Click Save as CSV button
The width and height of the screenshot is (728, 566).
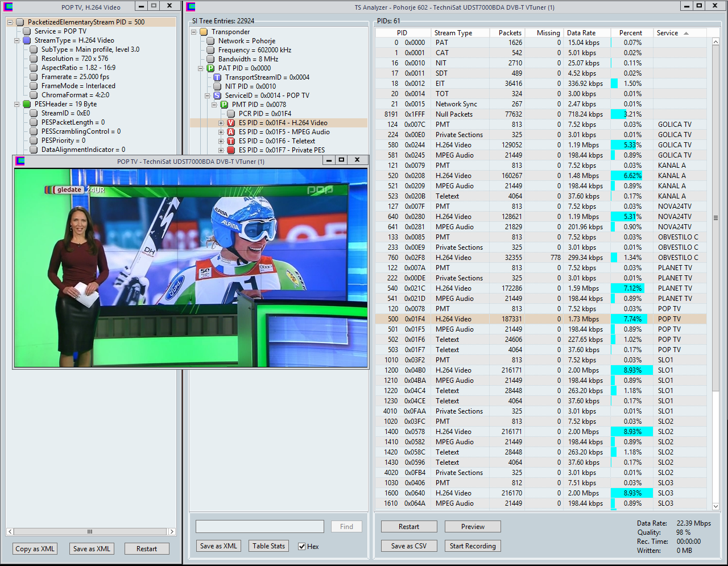(409, 546)
